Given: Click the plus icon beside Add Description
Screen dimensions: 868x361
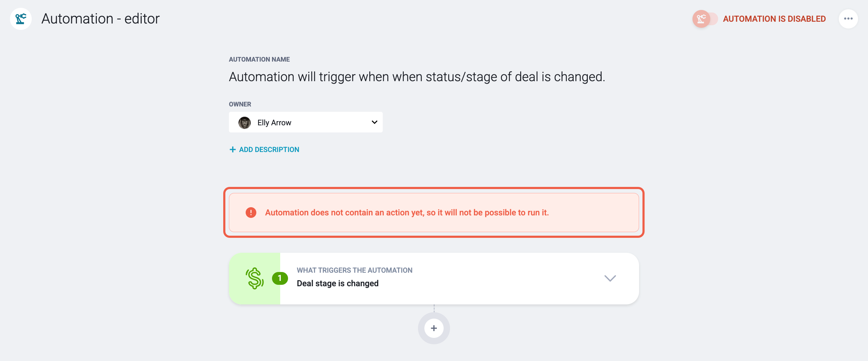Looking at the screenshot, I should coord(232,150).
